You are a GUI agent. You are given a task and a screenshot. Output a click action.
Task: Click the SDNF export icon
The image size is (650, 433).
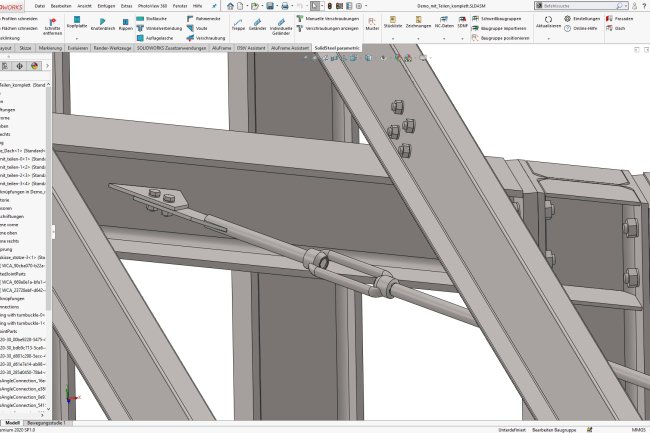point(462,19)
